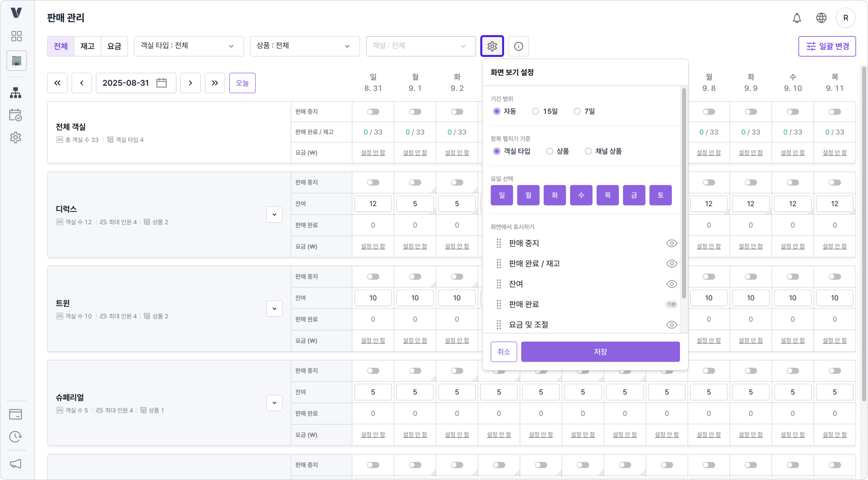
Task: Open the building icon in sidebar
Action: click(x=16, y=61)
